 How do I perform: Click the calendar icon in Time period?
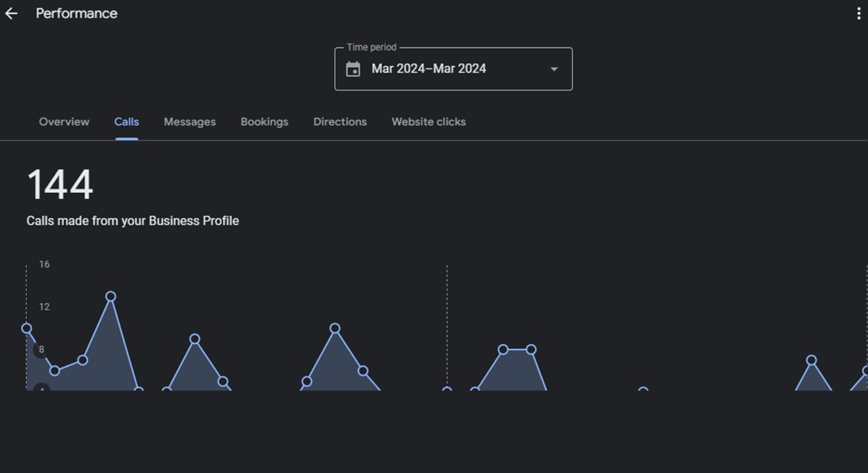point(353,69)
